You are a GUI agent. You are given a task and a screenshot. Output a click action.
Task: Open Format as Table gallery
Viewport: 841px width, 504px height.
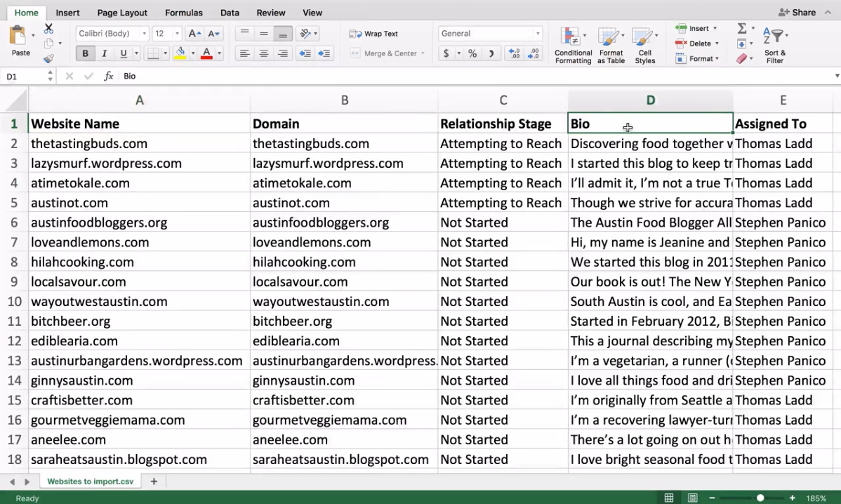coord(611,46)
